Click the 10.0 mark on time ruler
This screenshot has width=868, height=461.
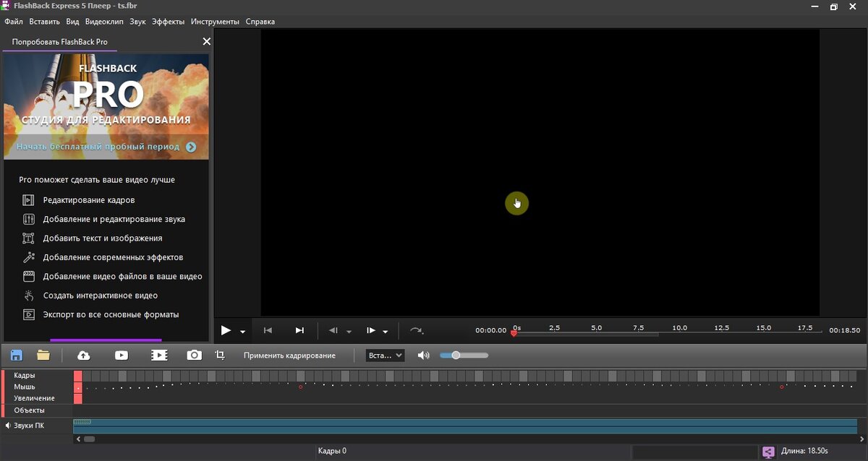[680, 328]
